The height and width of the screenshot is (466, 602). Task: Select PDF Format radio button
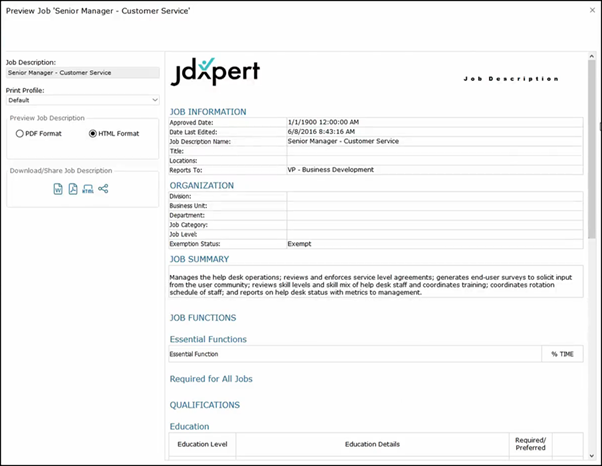[20, 133]
